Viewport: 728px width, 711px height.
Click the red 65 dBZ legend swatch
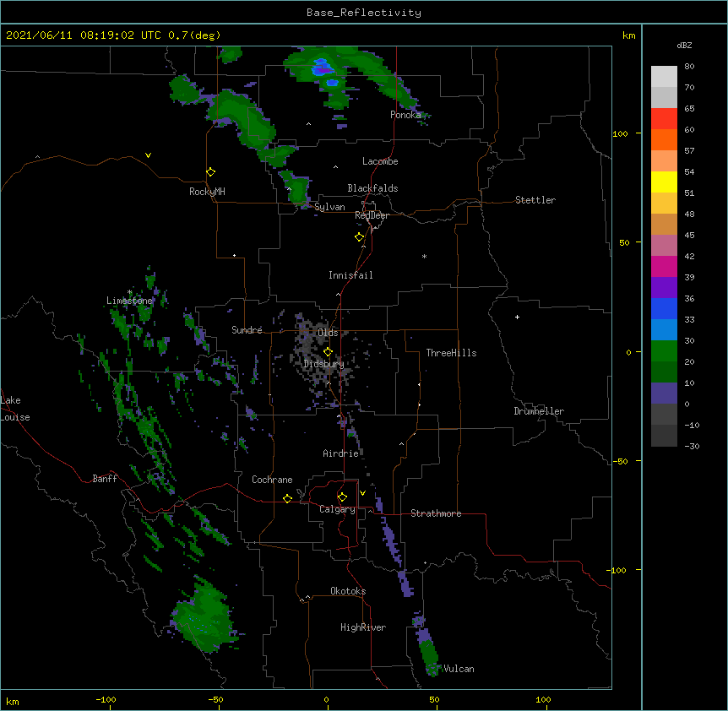tap(664, 118)
